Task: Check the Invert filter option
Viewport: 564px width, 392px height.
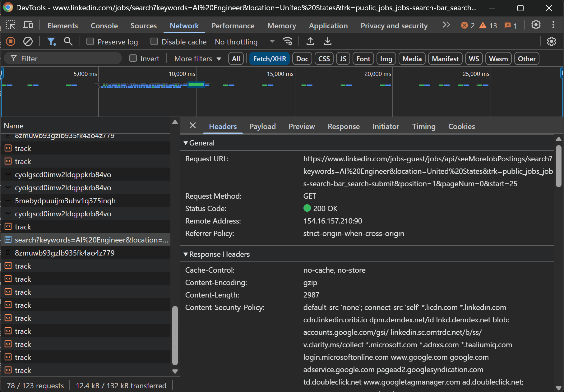Action: coord(133,58)
